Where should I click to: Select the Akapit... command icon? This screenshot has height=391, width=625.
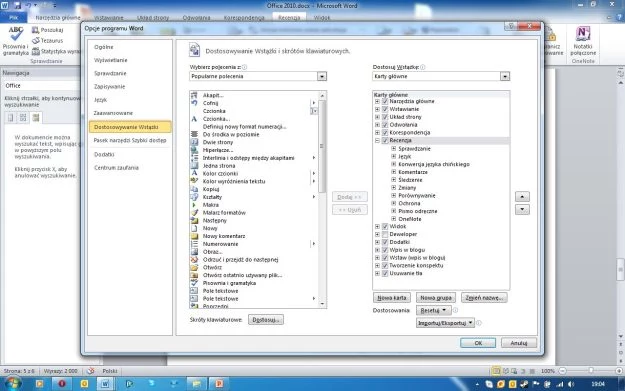(x=194, y=95)
